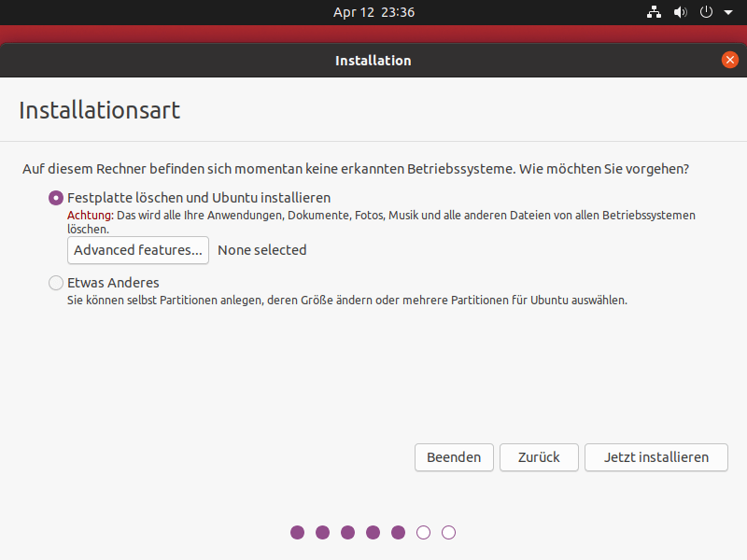The width and height of the screenshot is (747, 560).
Task: Select 'Festplatte löschen und Ubuntu installieren' option
Action: tap(56, 198)
